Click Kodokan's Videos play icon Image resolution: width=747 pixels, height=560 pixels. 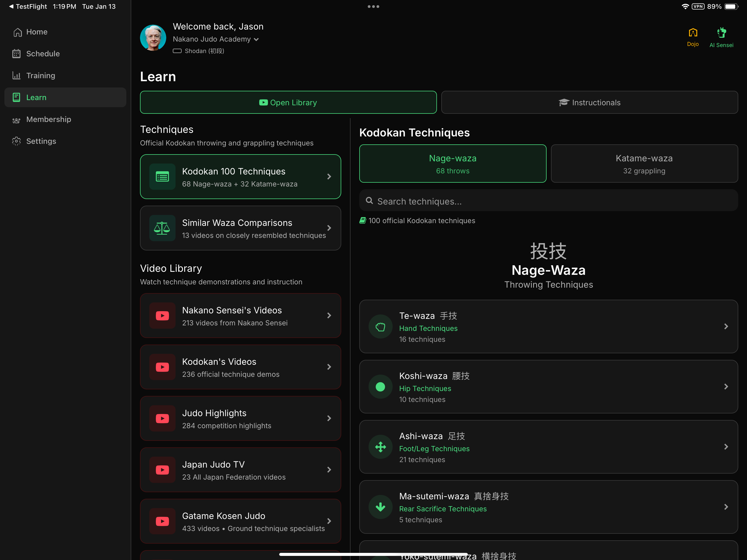point(162,367)
